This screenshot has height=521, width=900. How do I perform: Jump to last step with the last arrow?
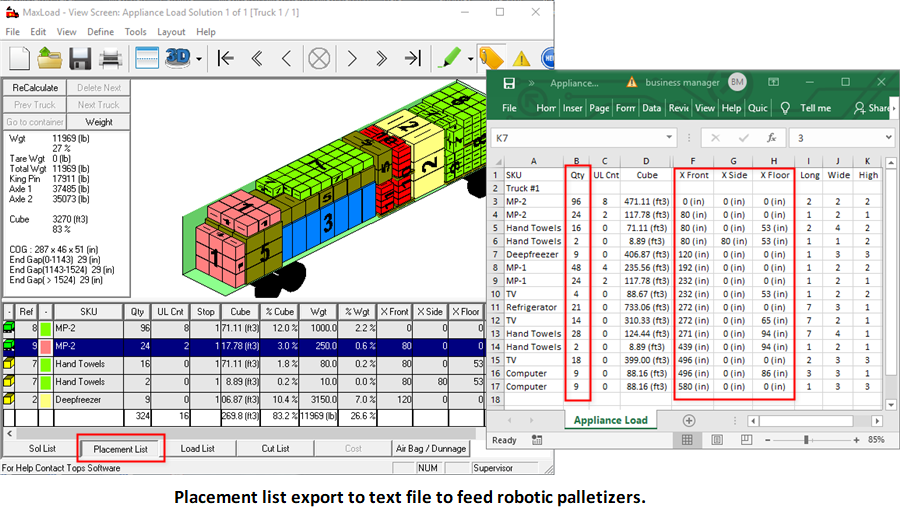coord(412,58)
